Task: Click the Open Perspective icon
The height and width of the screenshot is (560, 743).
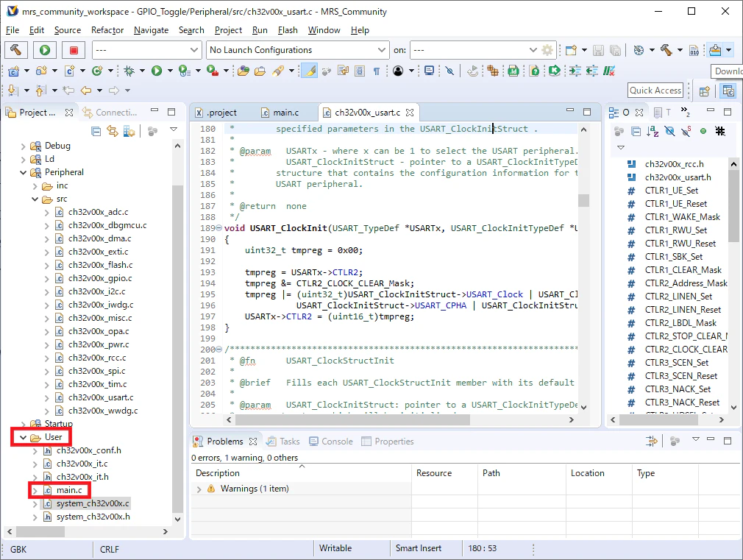Action: point(705,91)
